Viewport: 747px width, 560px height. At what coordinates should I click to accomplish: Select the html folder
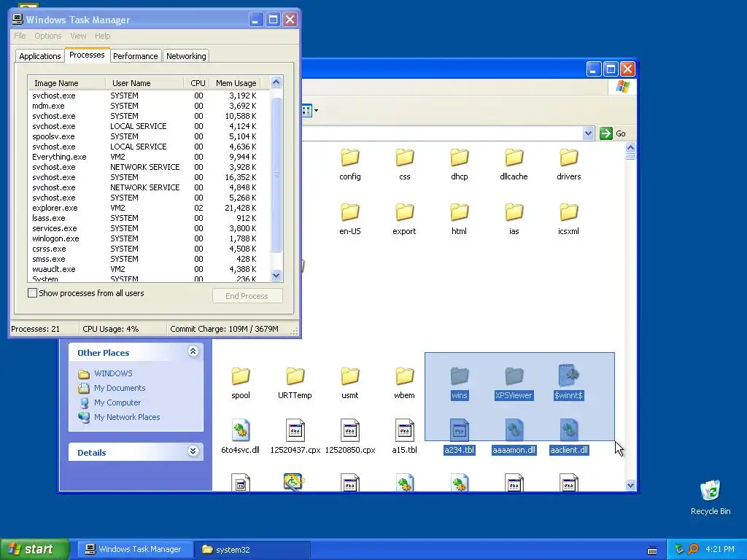click(460, 219)
